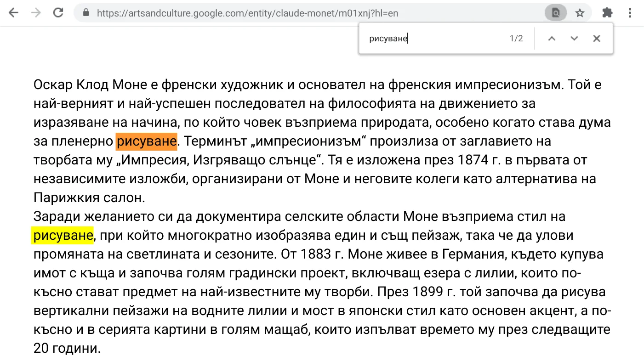Open the search with Google Lens icon
Image resolution: width=644 pixels, height=361 pixels.
pyautogui.click(x=555, y=12)
